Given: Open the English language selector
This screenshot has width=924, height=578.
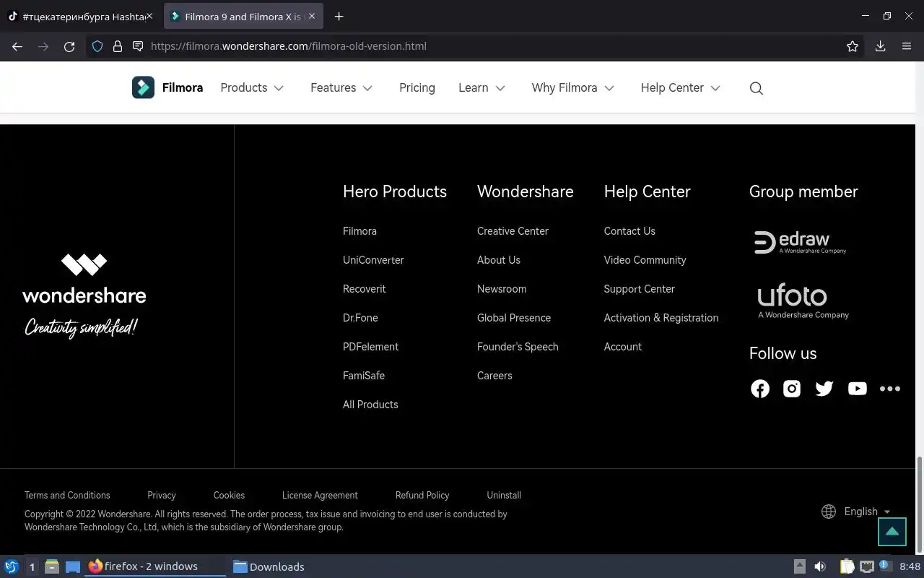Looking at the screenshot, I should pos(867,512).
